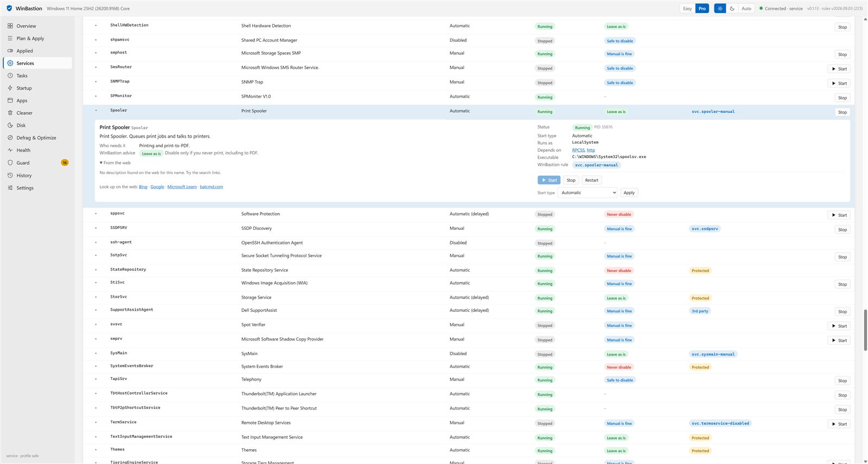Stop the SPMonitor service
Screen dimensions: 868x464
click(842, 98)
